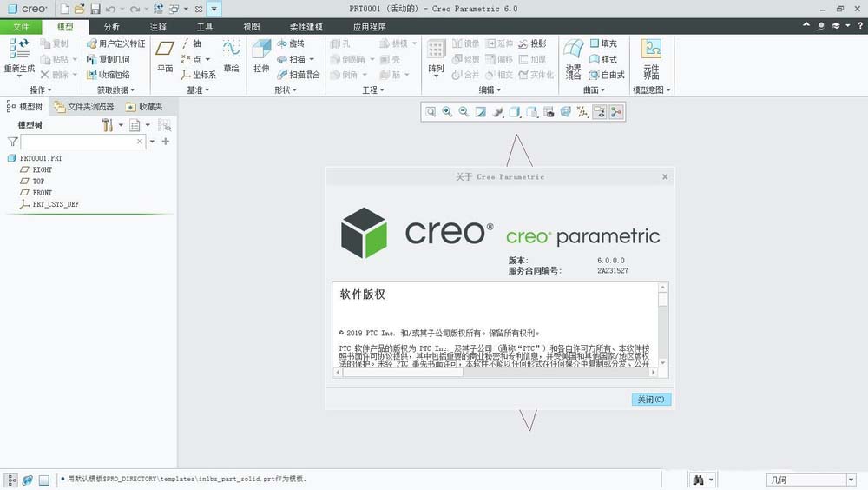The height and width of the screenshot is (490, 868).
Task: Click Shrinkwrap (收缩包络)
Action: point(108,74)
